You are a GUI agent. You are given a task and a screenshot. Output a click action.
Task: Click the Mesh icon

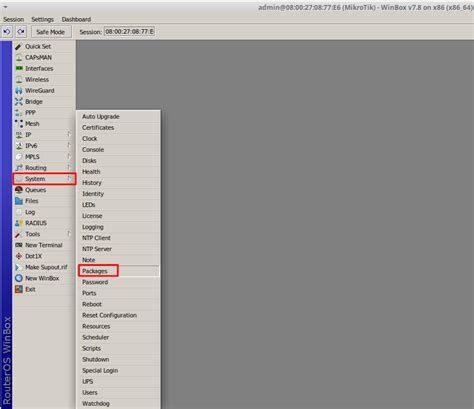(19, 124)
